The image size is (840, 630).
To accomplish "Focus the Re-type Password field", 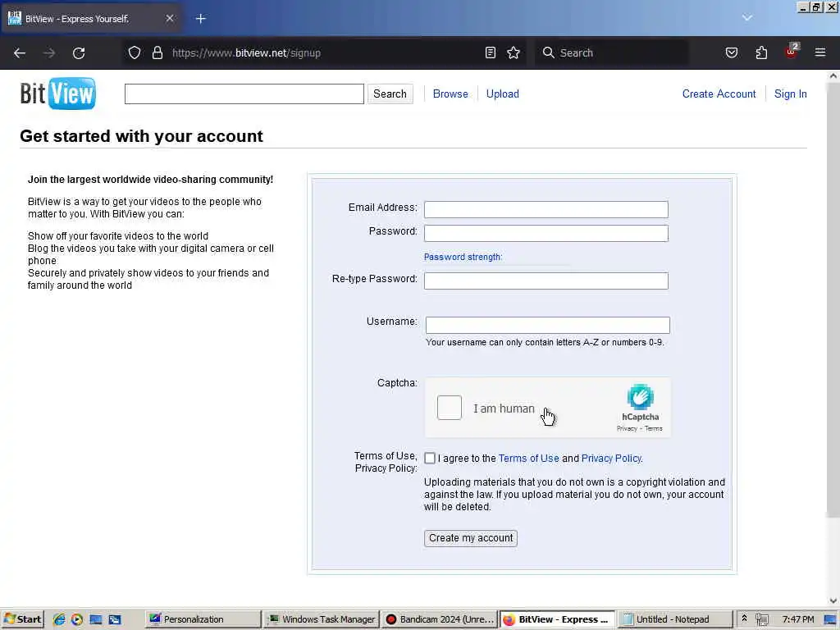I will (546, 281).
